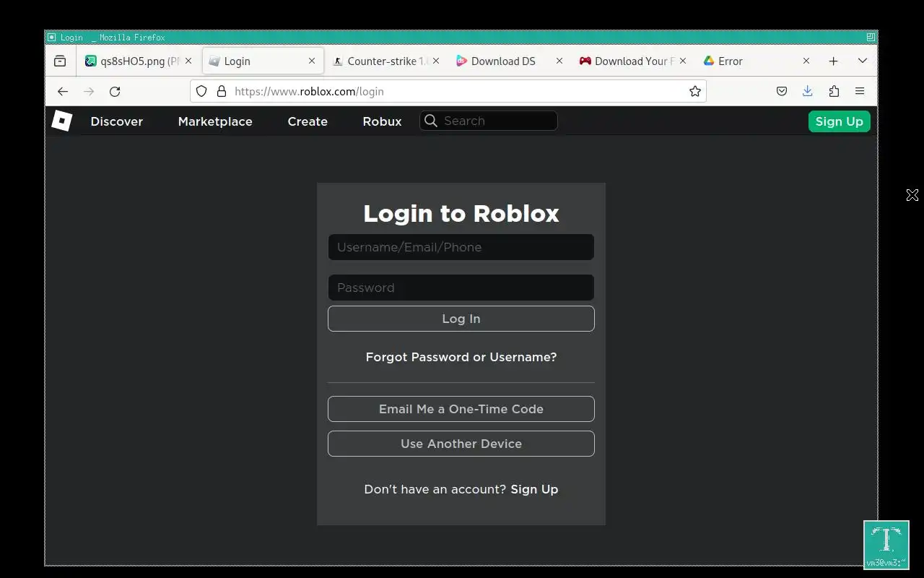
Task: Switch to the Counter-strike tab
Action: click(386, 61)
